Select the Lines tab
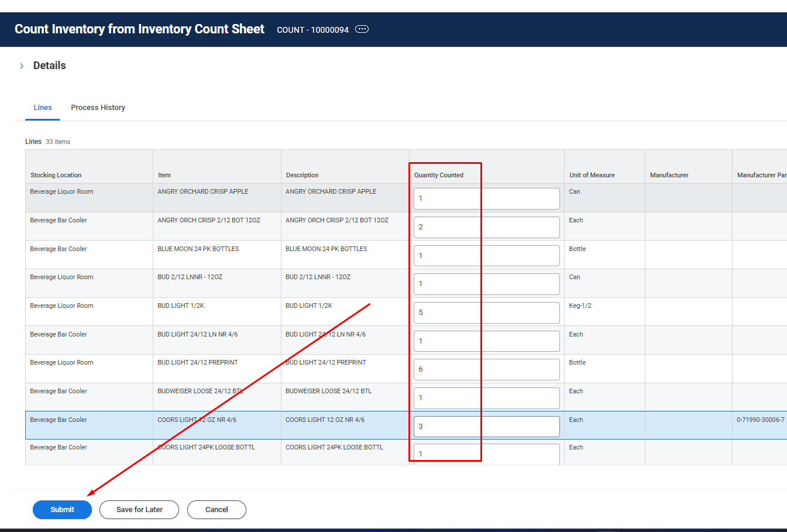The height and width of the screenshot is (532, 787). click(x=43, y=108)
